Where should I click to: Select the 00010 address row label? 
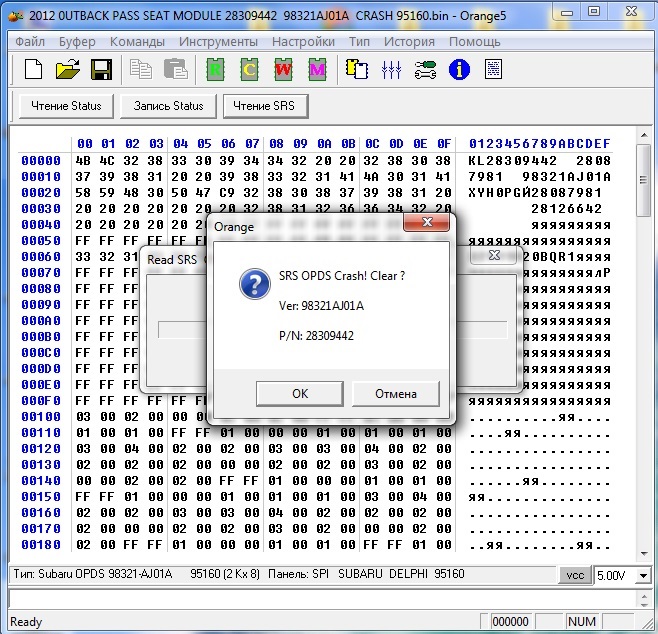[x=41, y=177]
